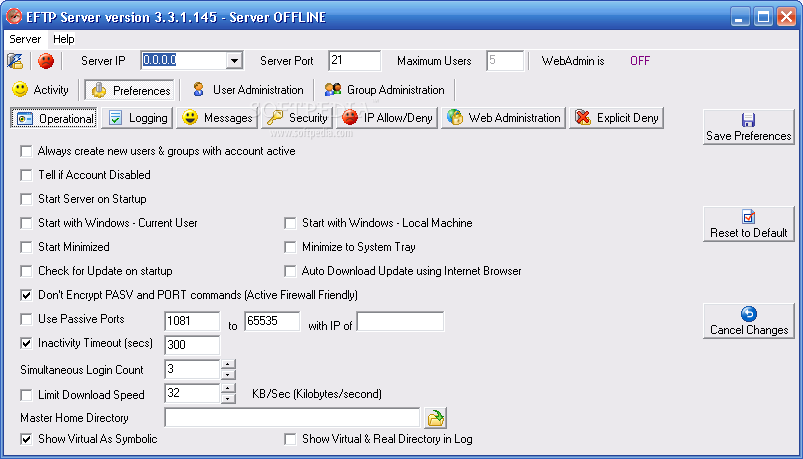Increase Limit Download Speed with up arrow
Image resolution: width=803 pixels, height=459 pixels.
228,388
